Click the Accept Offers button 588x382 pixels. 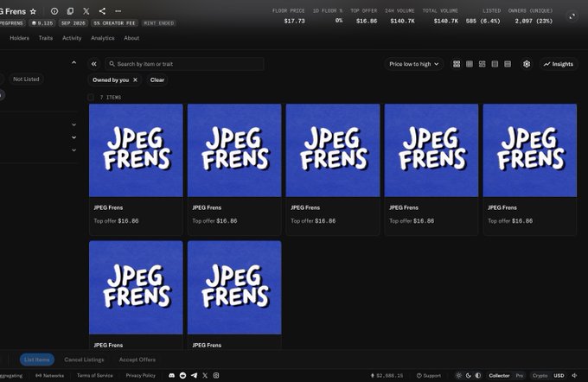137,360
